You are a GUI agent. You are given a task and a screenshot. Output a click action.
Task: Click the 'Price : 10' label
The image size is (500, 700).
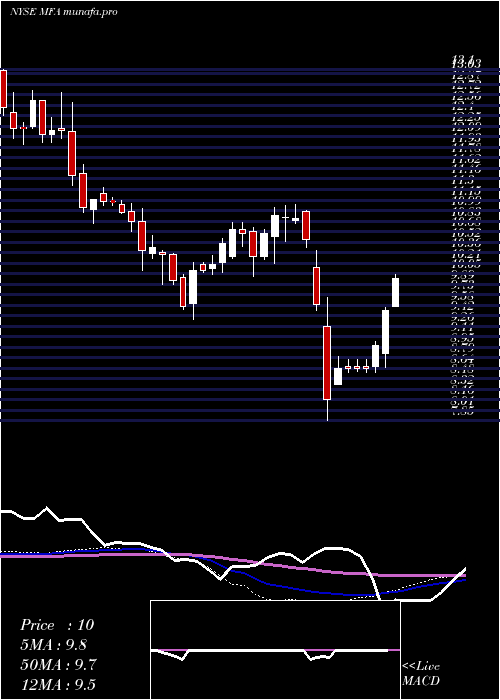pyautogui.click(x=57, y=625)
